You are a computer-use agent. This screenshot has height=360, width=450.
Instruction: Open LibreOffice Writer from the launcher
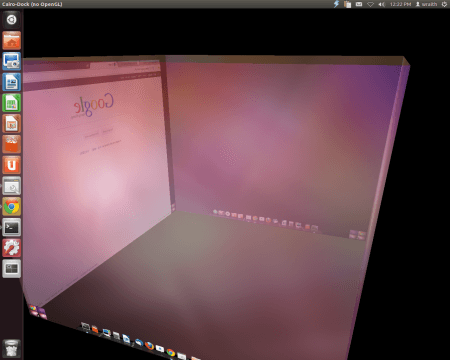tap(12, 82)
